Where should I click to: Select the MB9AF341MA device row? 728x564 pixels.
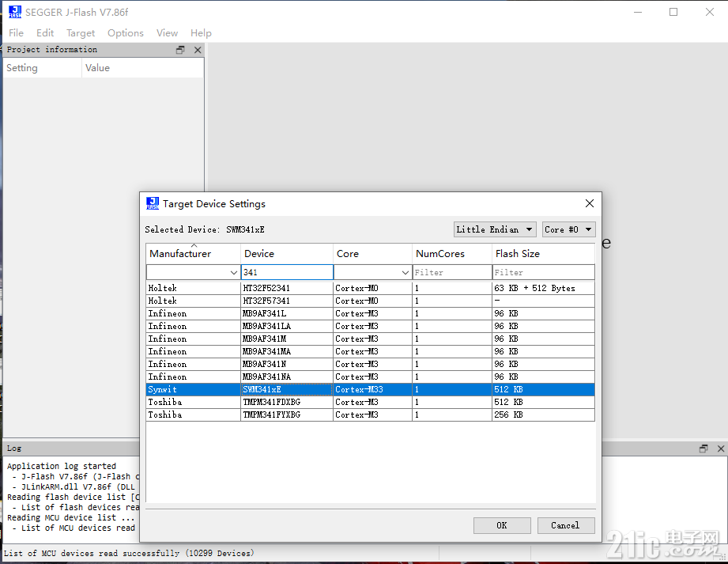tap(370, 352)
